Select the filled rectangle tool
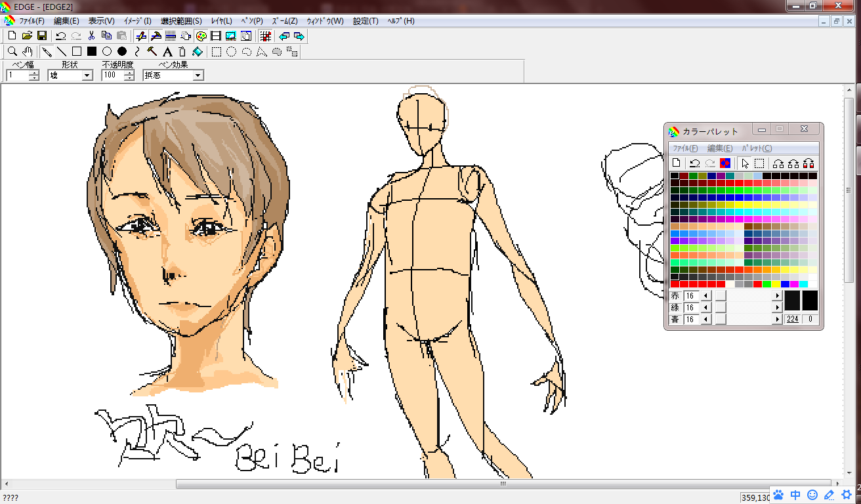This screenshot has width=861, height=504. 92,51
